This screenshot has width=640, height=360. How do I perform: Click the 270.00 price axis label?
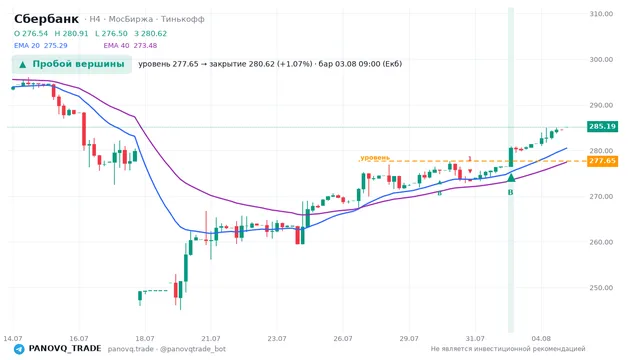coord(601,196)
